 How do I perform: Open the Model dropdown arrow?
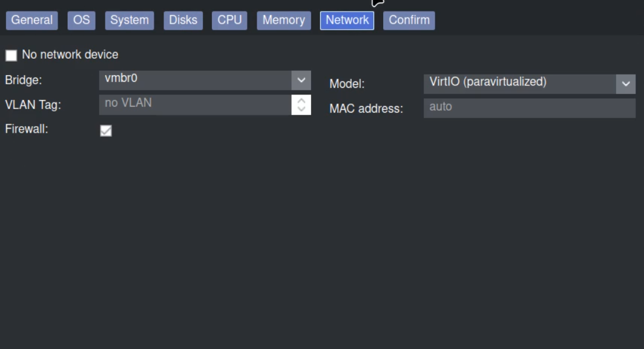click(626, 84)
